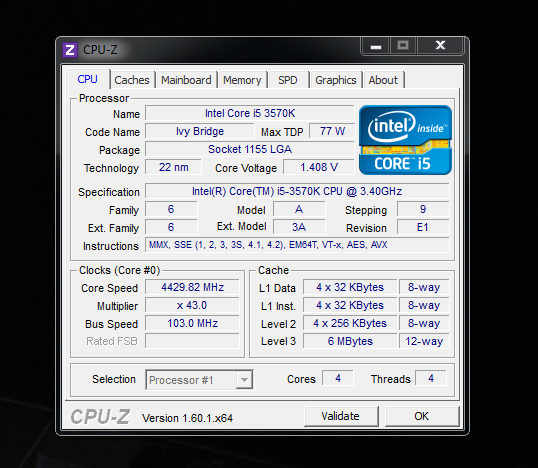Open the Memory tab
The height and width of the screenshot is (468, 538).
[x=242, y=80]
